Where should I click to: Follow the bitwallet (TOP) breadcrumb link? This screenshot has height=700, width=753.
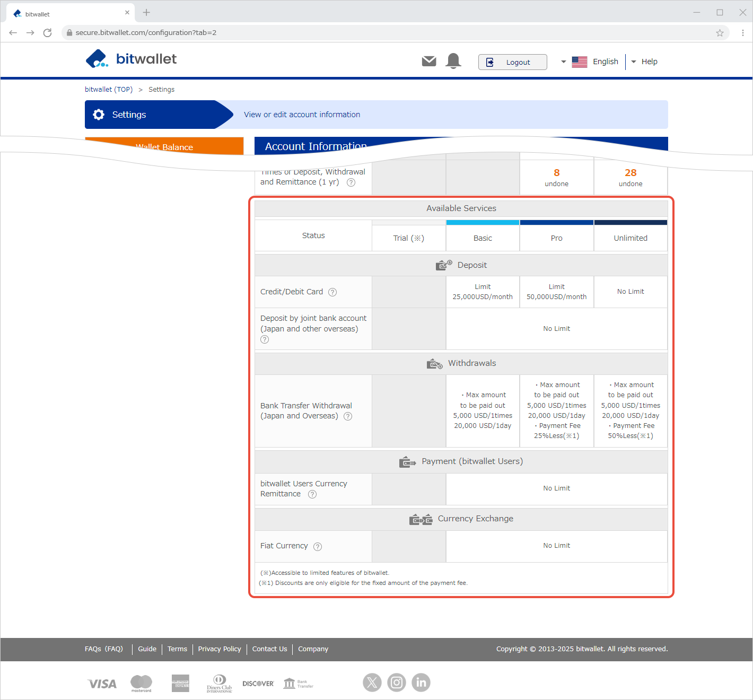tap(109, 90)
